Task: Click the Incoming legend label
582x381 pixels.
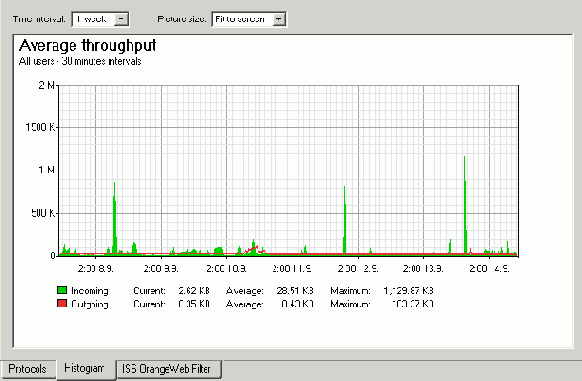Action: pos(90,291)
